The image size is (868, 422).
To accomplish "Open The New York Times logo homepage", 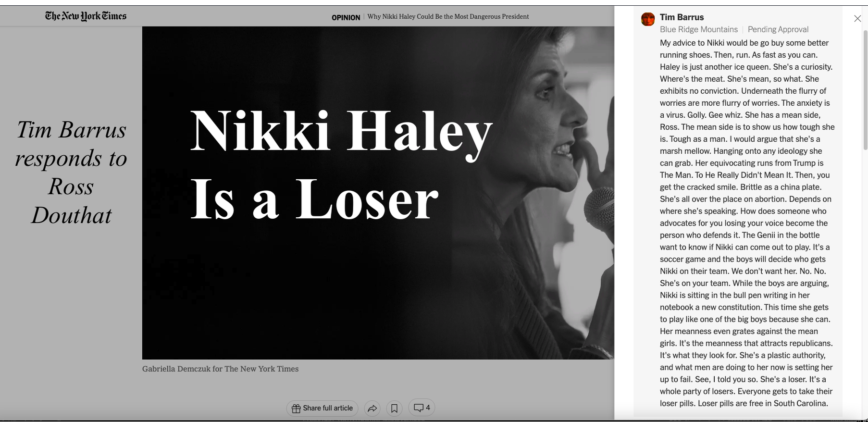I will pos(86,16).
